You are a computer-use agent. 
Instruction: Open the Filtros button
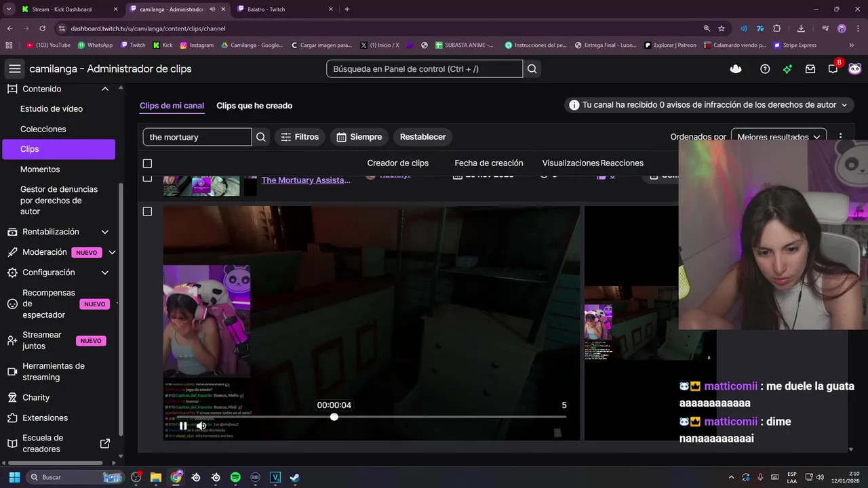tap(300, 137)
